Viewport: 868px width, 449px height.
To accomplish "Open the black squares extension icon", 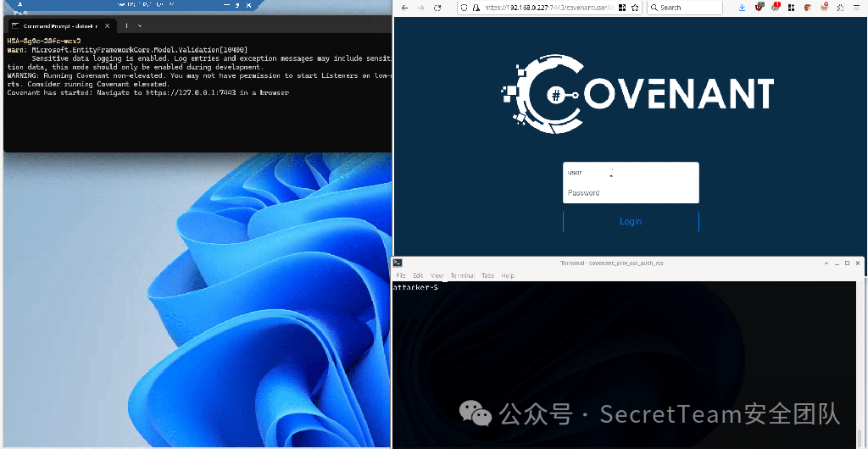I will tap(792, 8).
